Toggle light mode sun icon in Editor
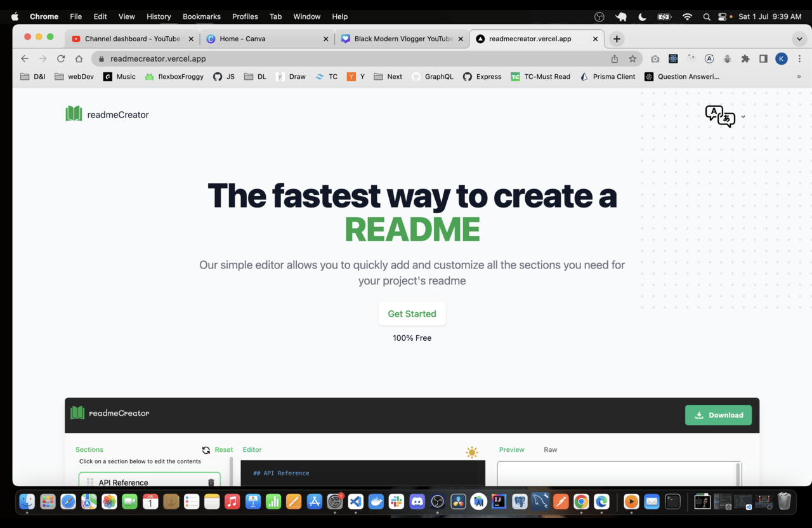The width and height of the screenshot is (812, 528). (472, 452)
